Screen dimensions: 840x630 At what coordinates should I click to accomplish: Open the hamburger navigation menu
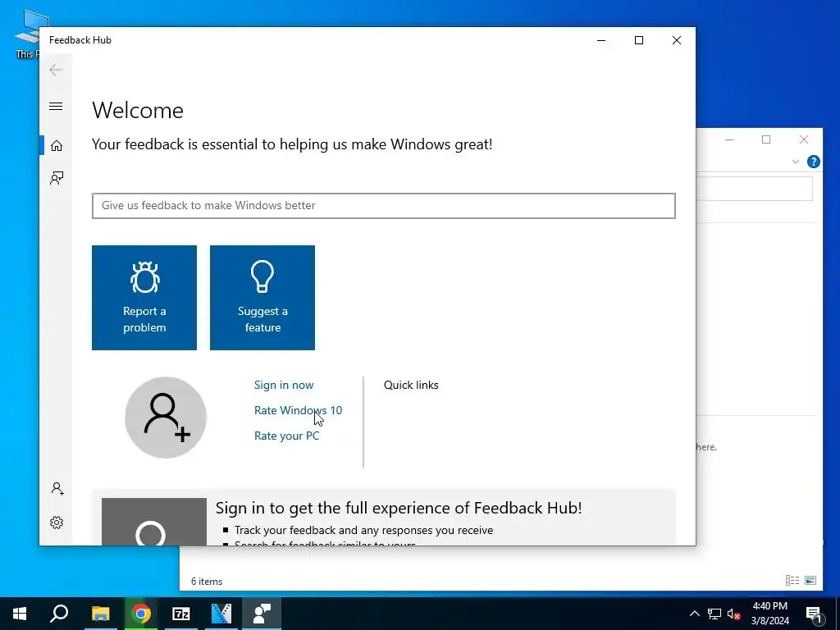click(56, 106)
